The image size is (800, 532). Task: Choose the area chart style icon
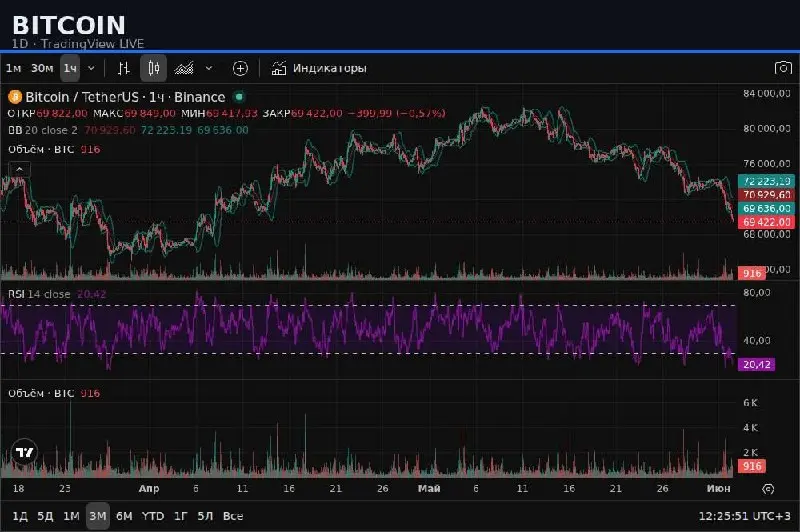point(184,68)
